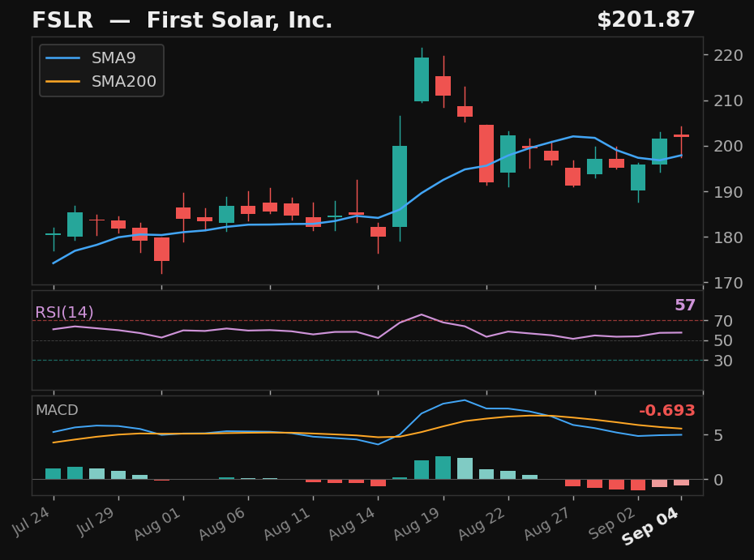754x560 pixels.
Task: Click the Aug 01 date label
Action: coord(157,523)
